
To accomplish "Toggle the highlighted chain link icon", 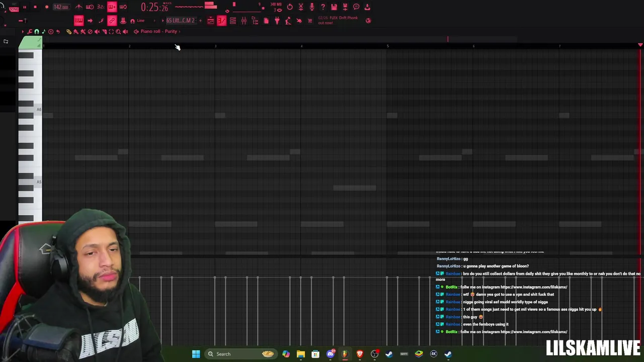I will 112,21.
